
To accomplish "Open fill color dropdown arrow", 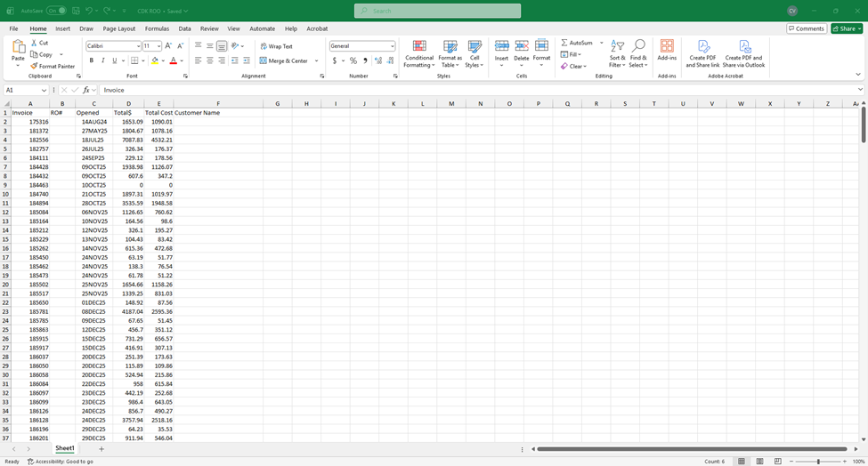I will click(x=163, y=60).
